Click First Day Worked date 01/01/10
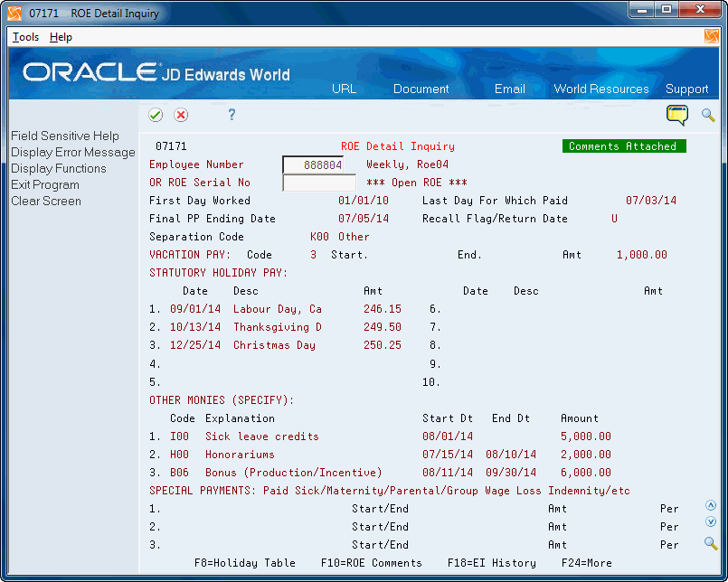Image resolution: width=728 pixels, height=582 pixels. tap(363, 201)
